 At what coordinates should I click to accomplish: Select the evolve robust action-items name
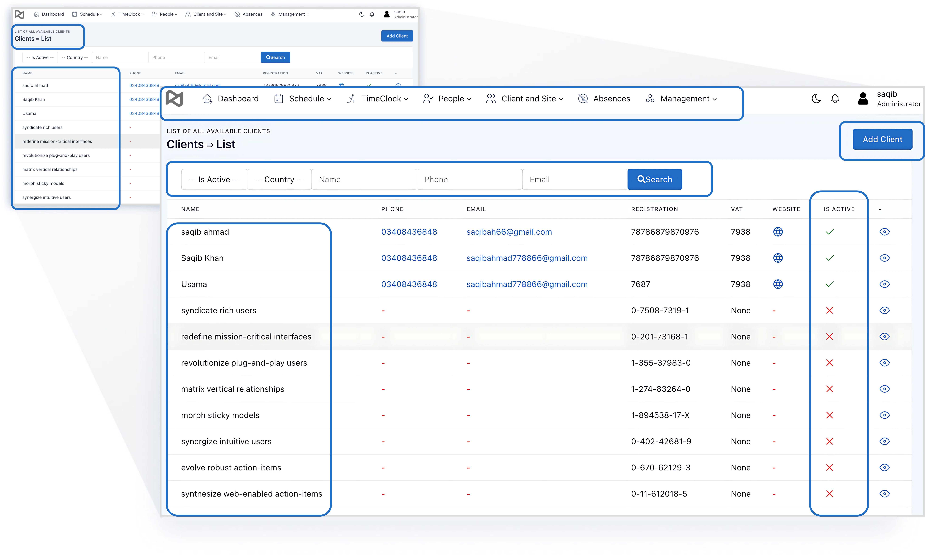(x=231, y=468)
